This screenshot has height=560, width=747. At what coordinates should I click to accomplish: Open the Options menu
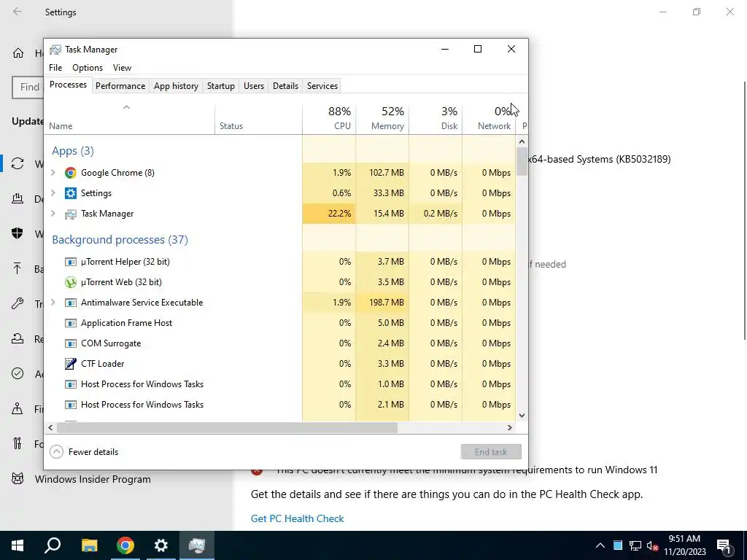(88, 68)
